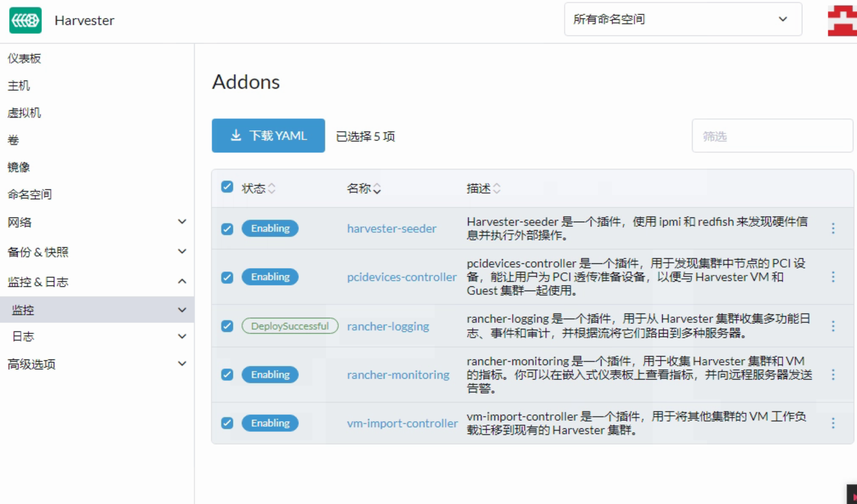This screenshot has width=857, height=504.
Task: Focus the 筛选 filter input field
Action: point(772,136)
